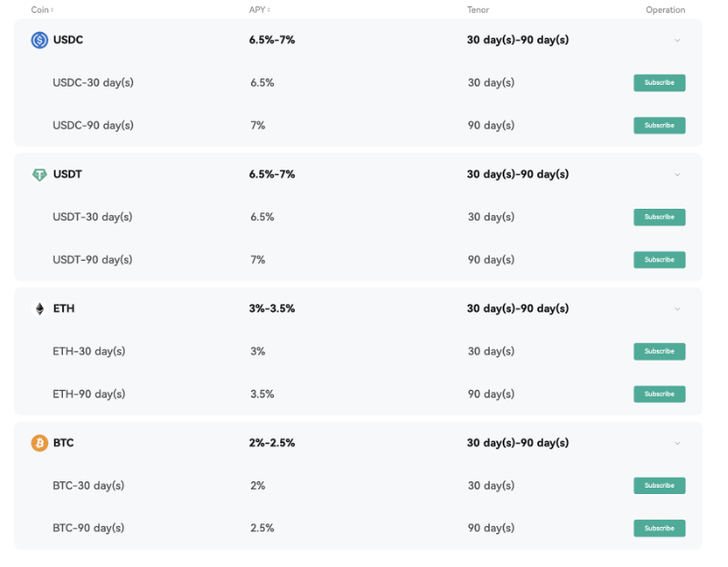Subscribe to ETH-90 day(s) product
The height and width of the screenshot is (567, 728).
[x=659, y=394]
